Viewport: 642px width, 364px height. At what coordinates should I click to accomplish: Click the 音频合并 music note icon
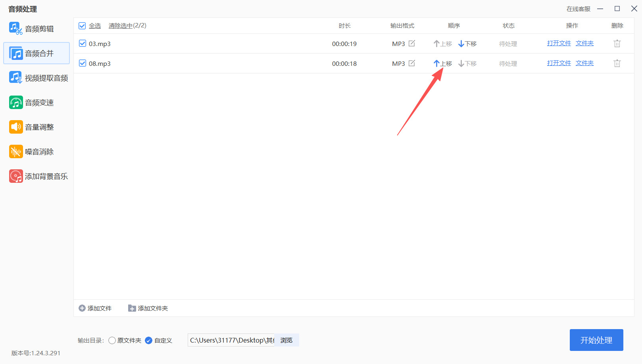point(16,53)
